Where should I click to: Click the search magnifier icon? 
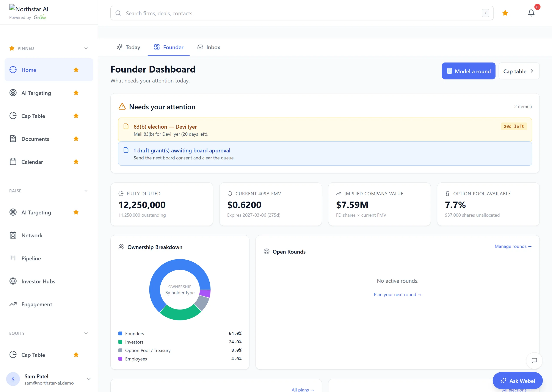click(118, 13)
